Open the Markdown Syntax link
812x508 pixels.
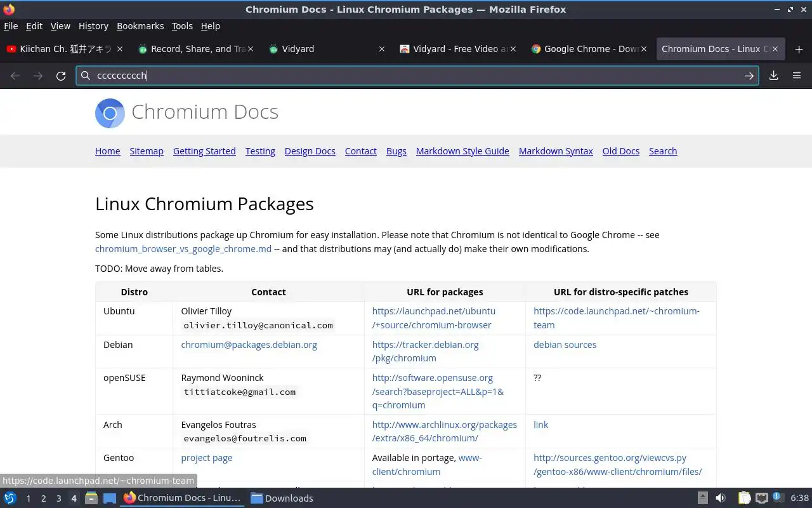coord(556,151)
